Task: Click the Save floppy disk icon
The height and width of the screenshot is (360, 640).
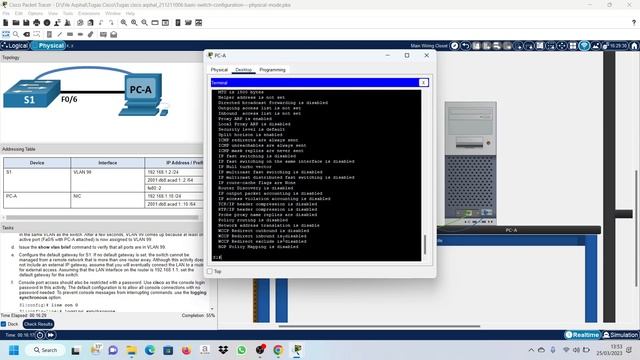Action: coord(26,23)
